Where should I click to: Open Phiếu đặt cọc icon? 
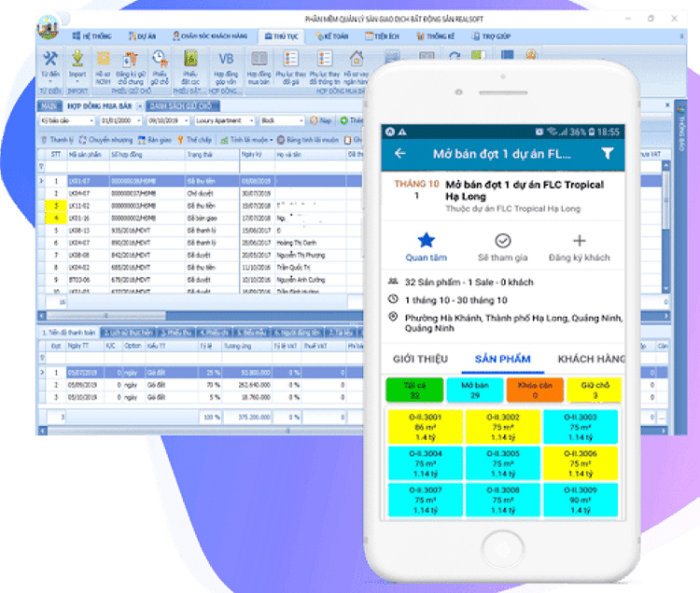(x=190, y=59)
